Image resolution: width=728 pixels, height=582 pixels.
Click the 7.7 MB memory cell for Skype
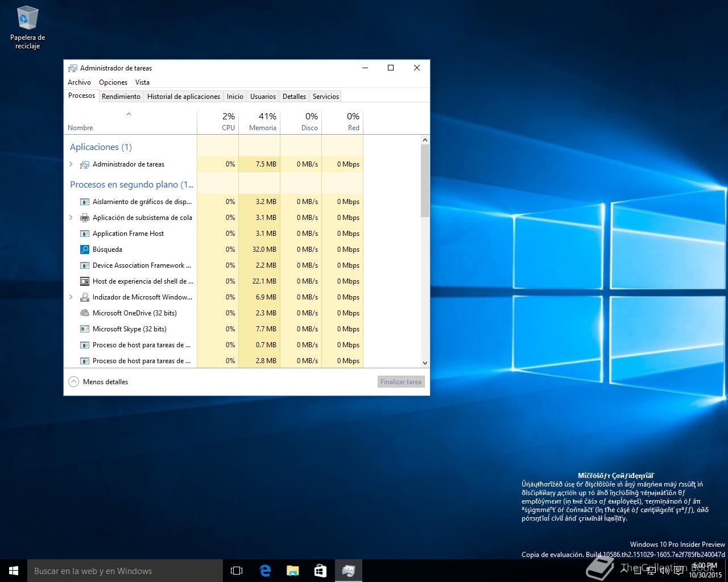(x=259, y=329)
